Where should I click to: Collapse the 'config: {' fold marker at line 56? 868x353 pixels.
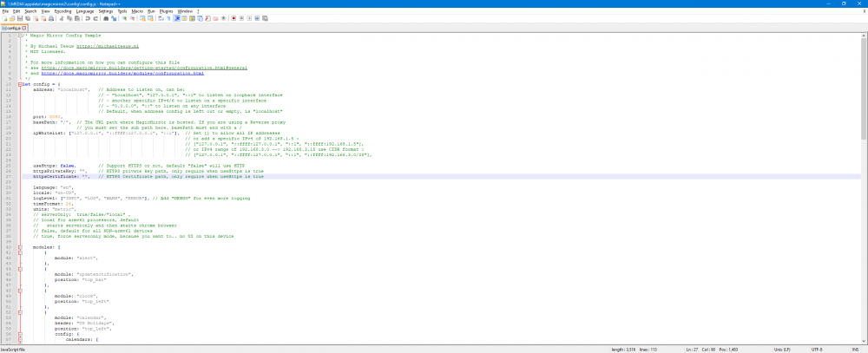[21, 334]
